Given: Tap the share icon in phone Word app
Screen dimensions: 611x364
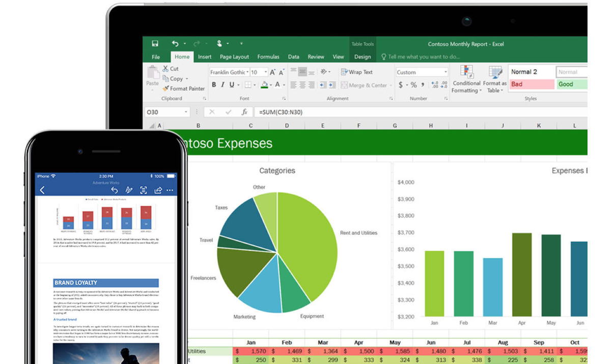Looking at the screenshot, I should 158,190.
